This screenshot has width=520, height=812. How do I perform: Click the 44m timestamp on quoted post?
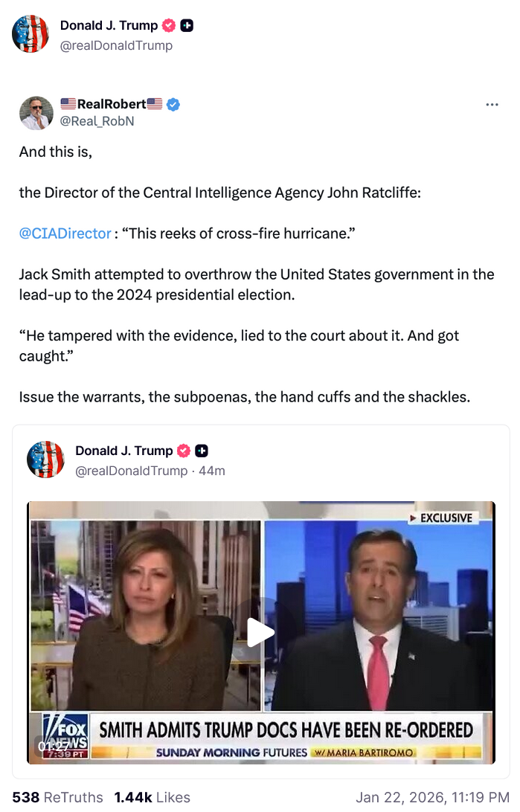[212, 471]
